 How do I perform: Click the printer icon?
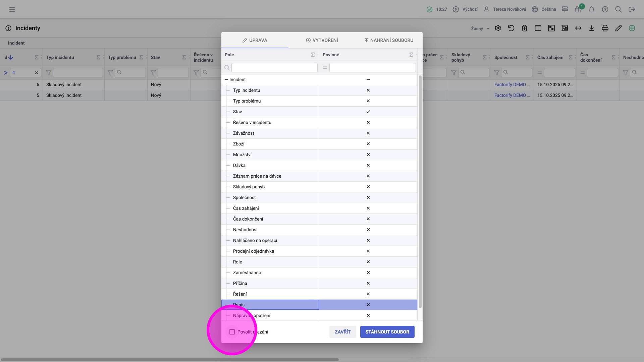coord(605,28)
